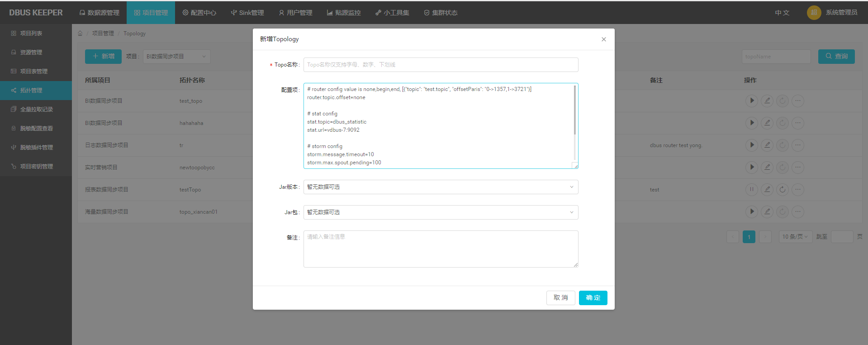The width and height of the screenshot is (868, 345).
Task: Open 配置中心 menu
Action: tap(199, 13)
